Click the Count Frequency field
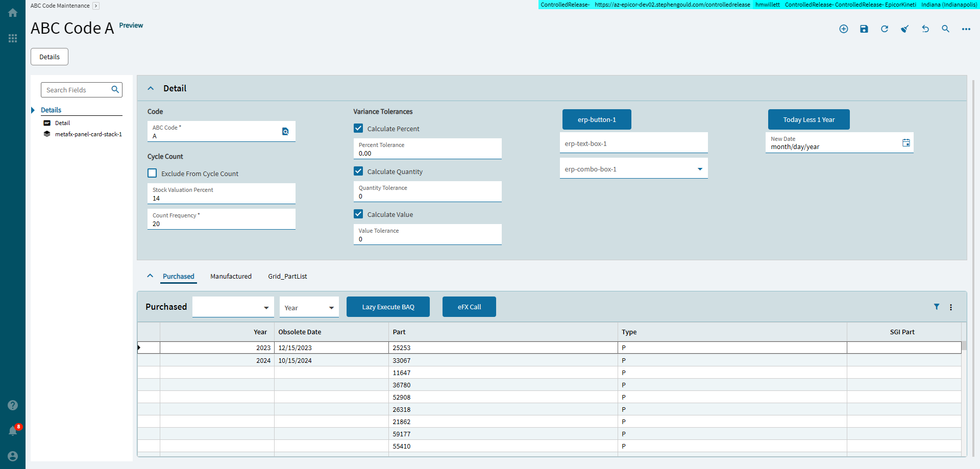This screenshot has height=469, width=980. [222, 219]
